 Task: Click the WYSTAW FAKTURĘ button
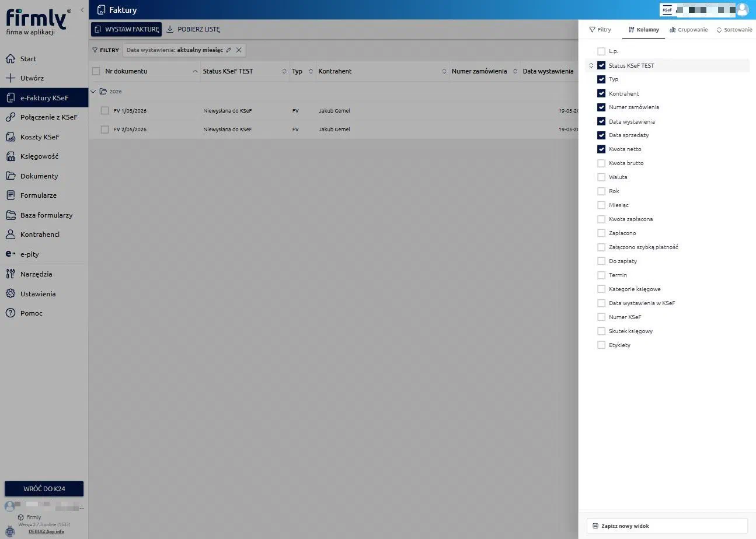pos(126,29)
